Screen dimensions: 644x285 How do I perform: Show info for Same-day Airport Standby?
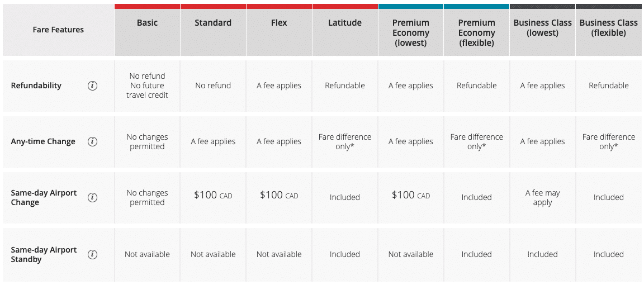coord(93,254)
